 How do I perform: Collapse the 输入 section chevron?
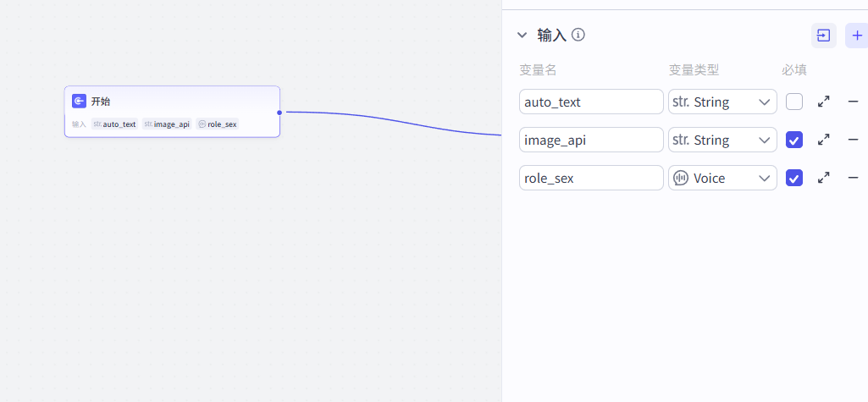tap(522, 35)
